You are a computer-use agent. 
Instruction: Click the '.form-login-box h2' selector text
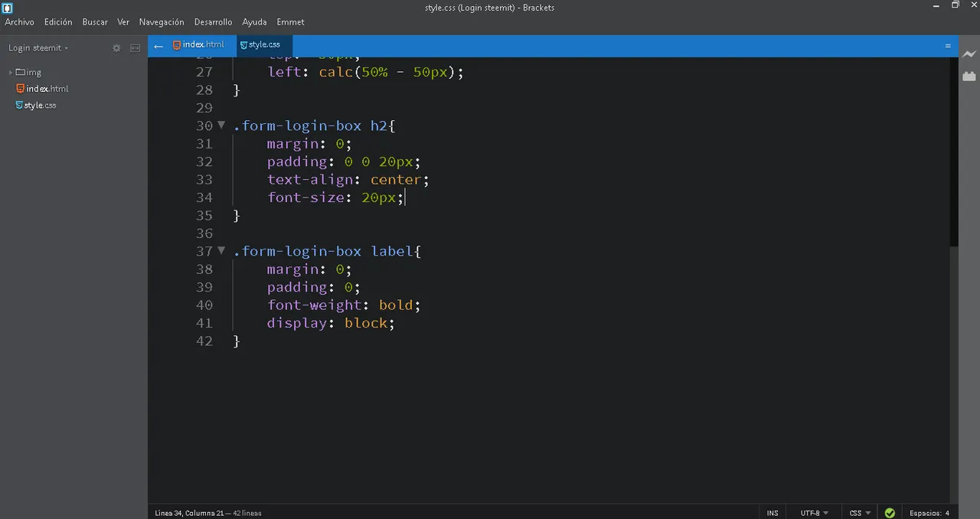point(310,126)
